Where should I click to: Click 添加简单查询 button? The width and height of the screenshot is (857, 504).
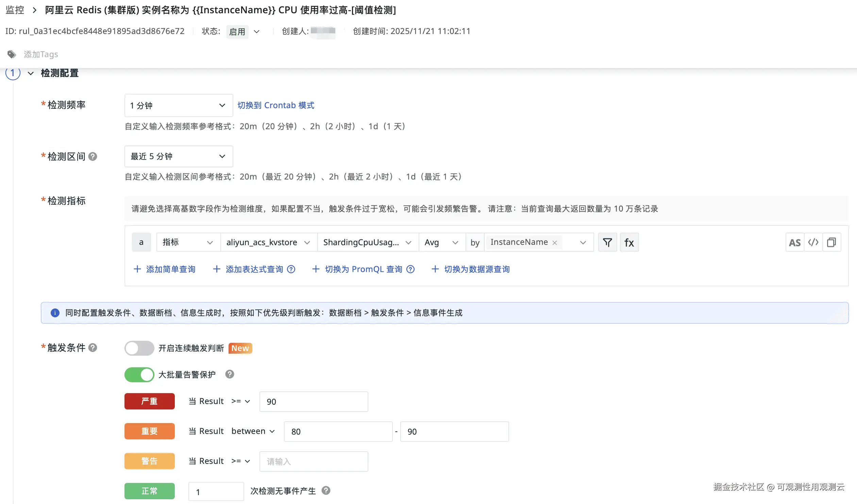pyautogui.click(x=165, y=269)
